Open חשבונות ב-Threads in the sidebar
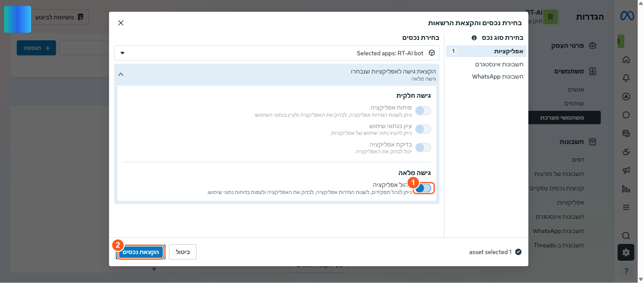The width and height of the screenshot is (644, 283). [559, 245]
